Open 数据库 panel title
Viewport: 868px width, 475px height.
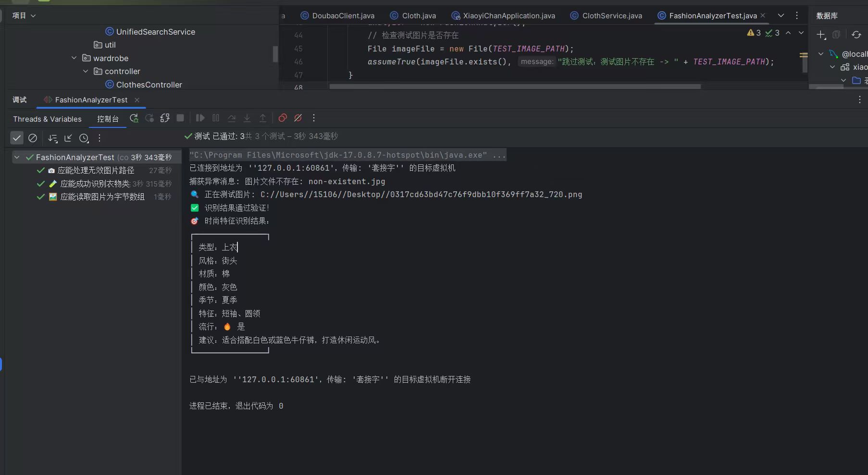827,16
